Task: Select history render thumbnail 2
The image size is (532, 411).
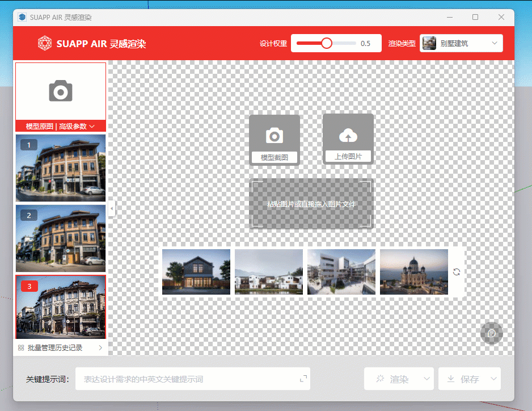Action: coord(61,238)
